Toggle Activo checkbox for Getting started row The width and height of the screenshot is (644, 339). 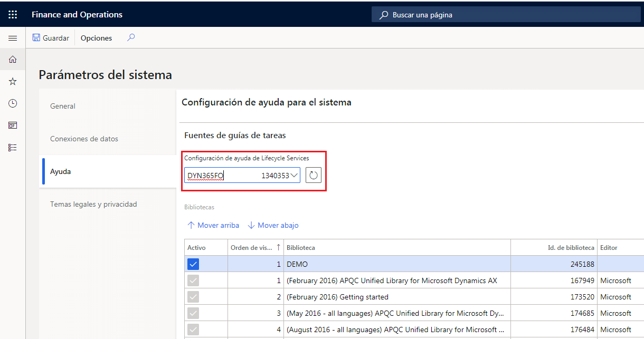click(193, 297)
